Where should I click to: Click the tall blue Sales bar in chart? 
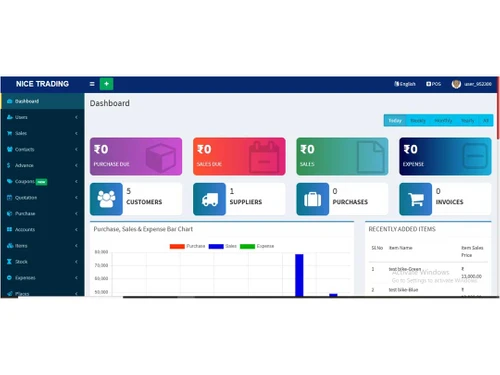299,275
